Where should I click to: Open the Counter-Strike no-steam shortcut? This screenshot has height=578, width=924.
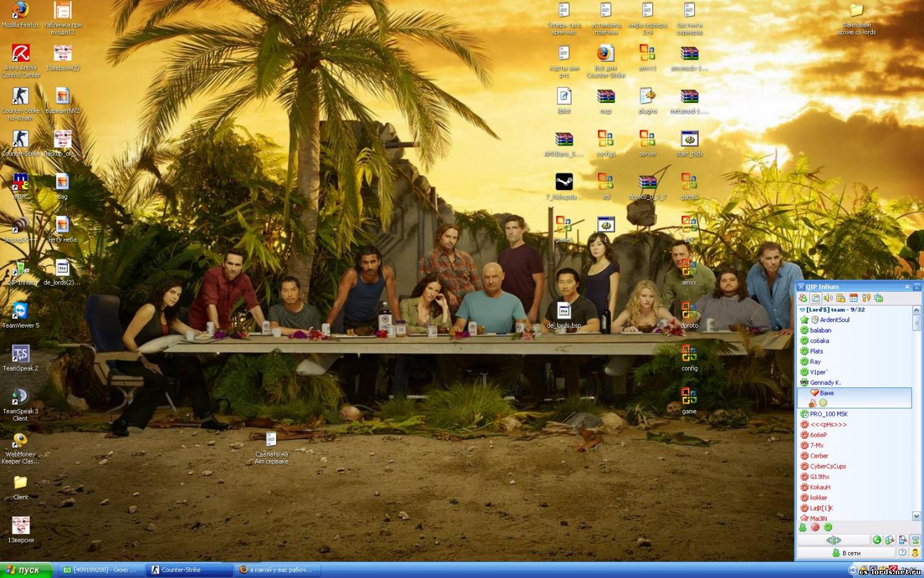[x=20, y=104]
